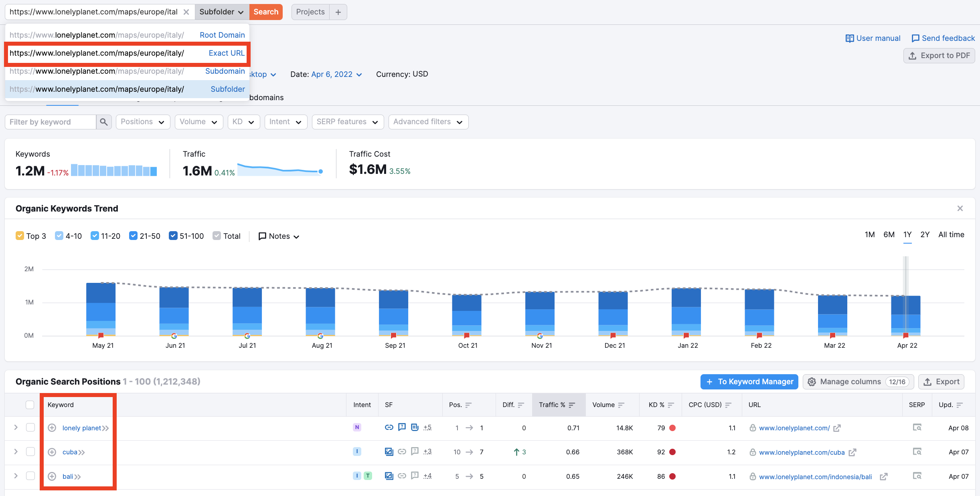Select all rows with header checkbox
This screenshot has width=980, height=496.
click(30, 405)
